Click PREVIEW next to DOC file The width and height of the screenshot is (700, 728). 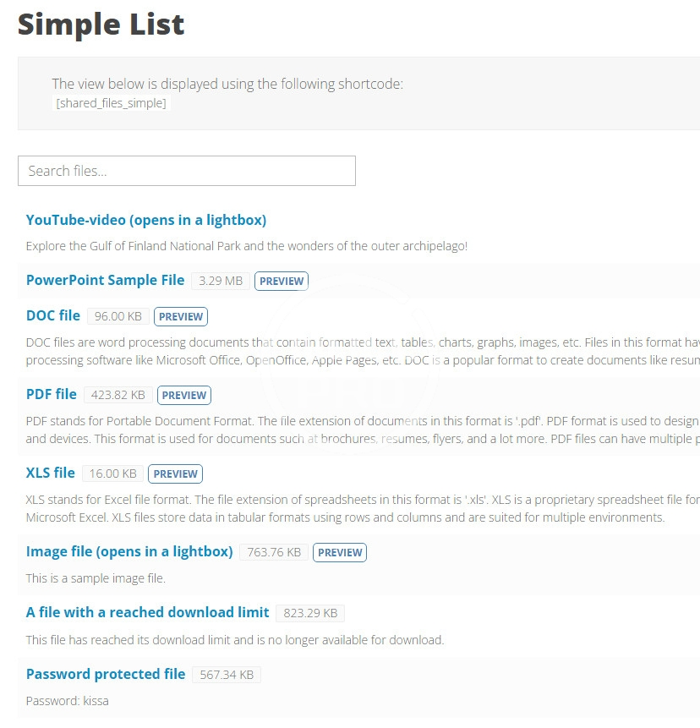tap(181, 317)
